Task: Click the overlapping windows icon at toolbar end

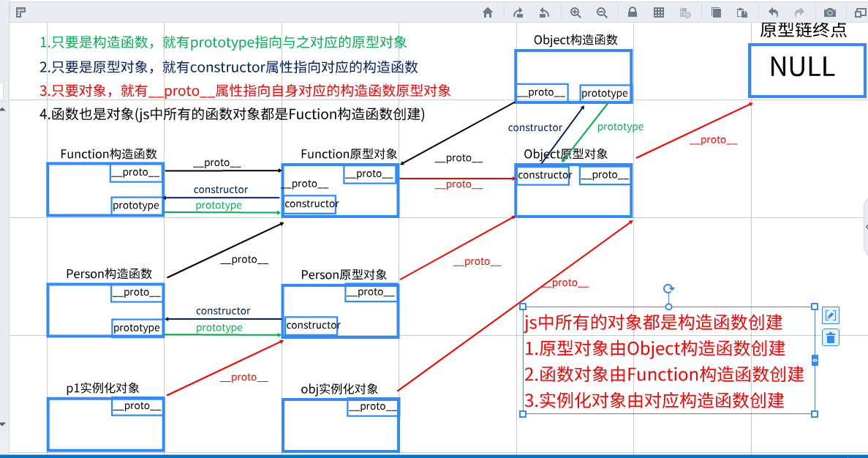Action: [x=860, y=12]
